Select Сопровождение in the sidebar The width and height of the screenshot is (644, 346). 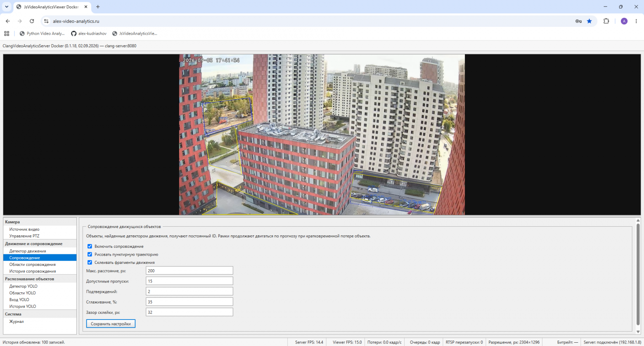coord(40,258)
